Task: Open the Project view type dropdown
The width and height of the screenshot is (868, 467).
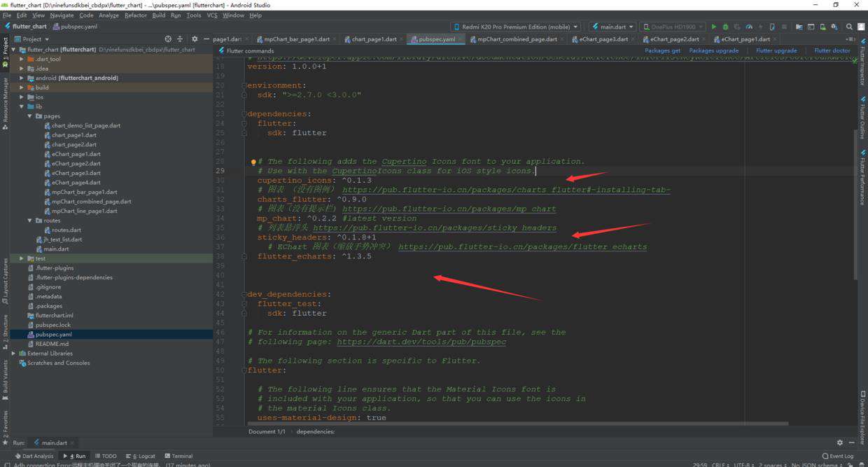Action: point(32,39)
